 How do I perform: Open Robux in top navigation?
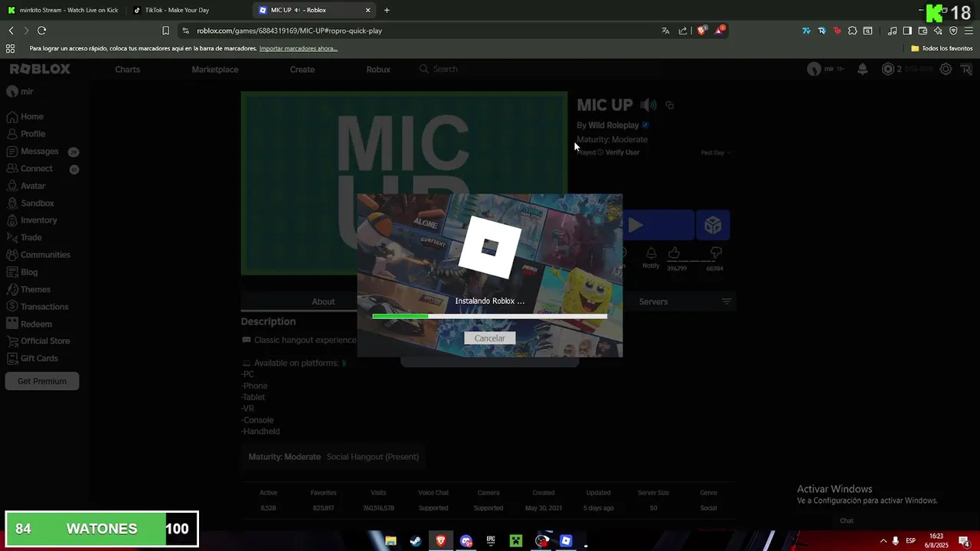click(x=378, y=69)
